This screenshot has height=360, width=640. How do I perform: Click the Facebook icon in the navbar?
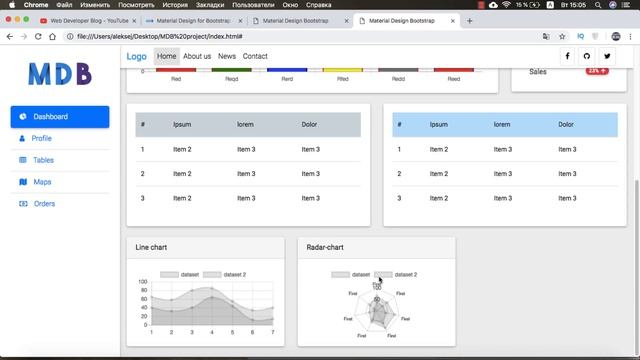(567, 56)
